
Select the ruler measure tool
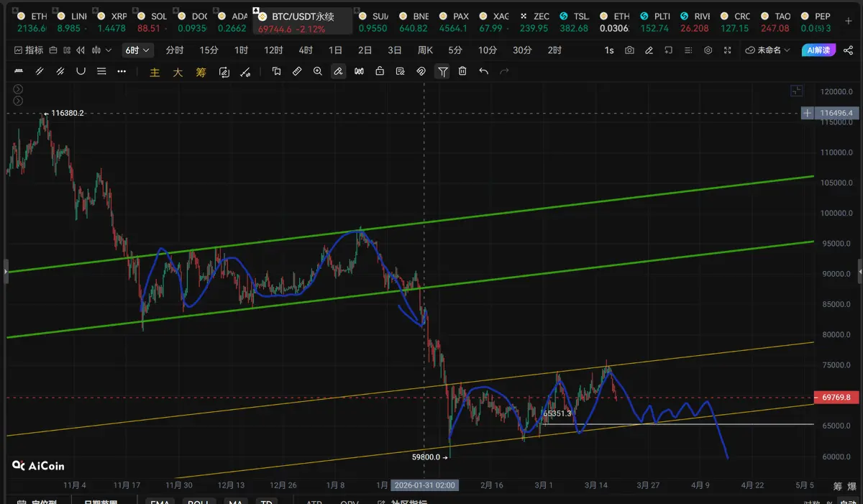click(297, 71)
